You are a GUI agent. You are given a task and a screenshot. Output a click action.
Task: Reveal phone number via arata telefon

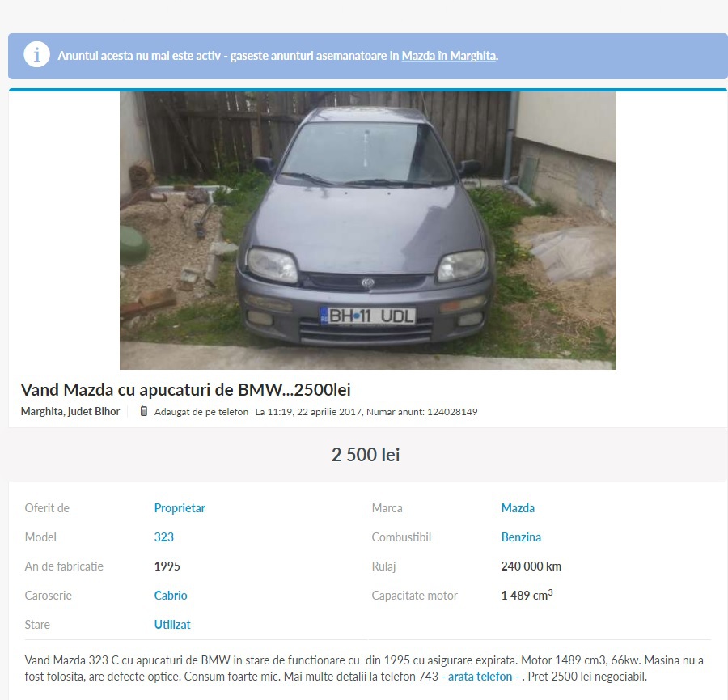click(480, 677)
